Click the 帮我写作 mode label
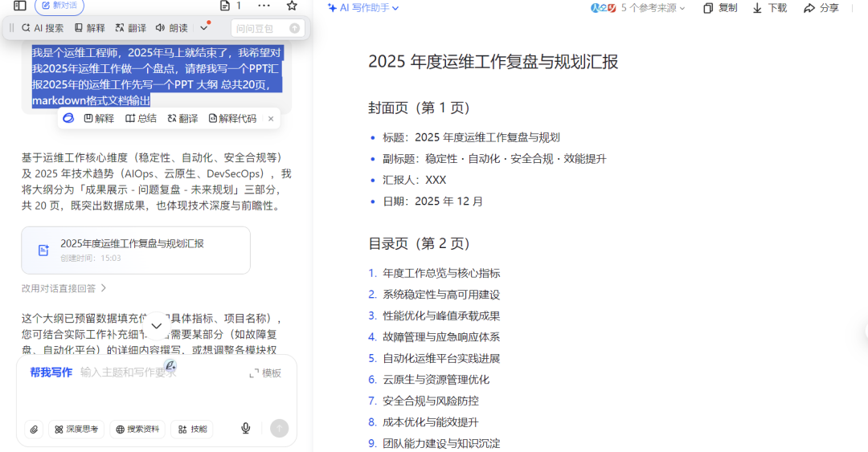The image size is (868, 452). tap(51, 373)
